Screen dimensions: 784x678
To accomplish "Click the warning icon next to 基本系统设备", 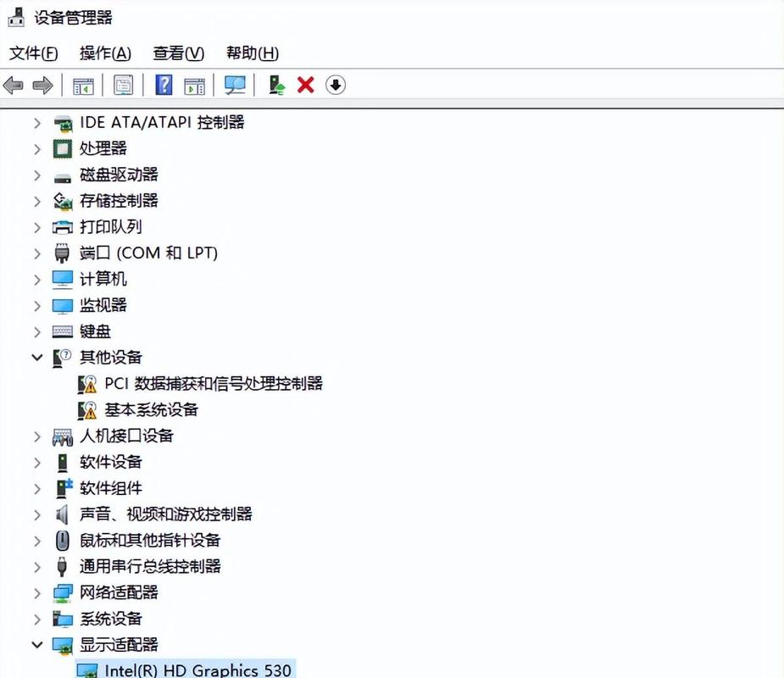I will pyautogui.click(x=88, y=409).
